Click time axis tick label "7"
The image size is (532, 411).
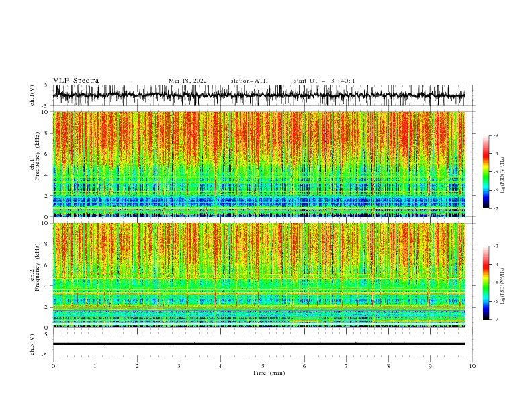(x=347, y=366)
